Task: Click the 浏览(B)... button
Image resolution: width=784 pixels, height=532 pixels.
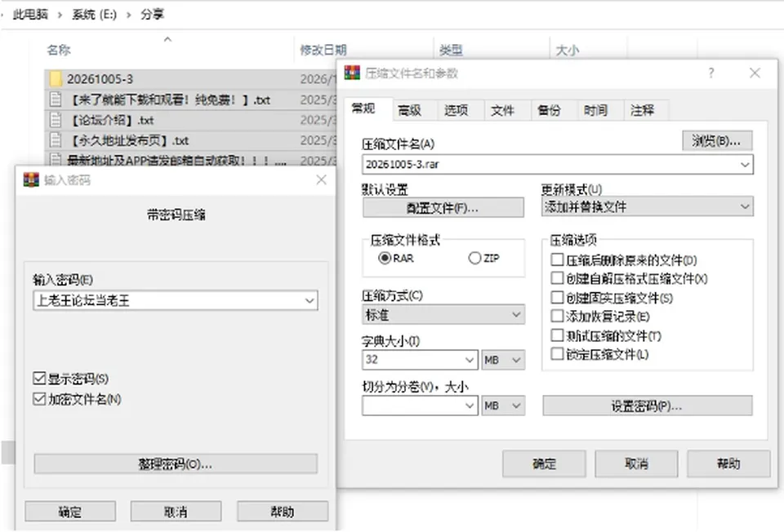Action: click(717, 141)
